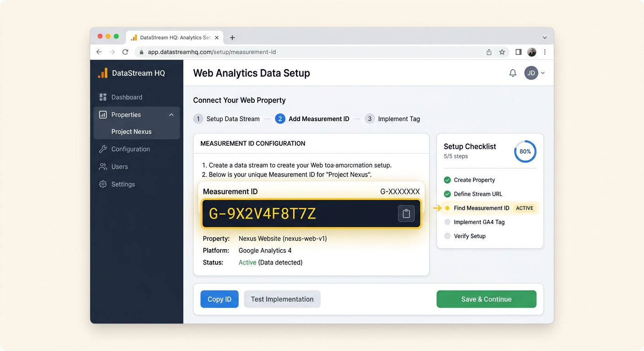Click the clipboard copy icon beside the ID
The image size is (644, 351).
[406, 213]
